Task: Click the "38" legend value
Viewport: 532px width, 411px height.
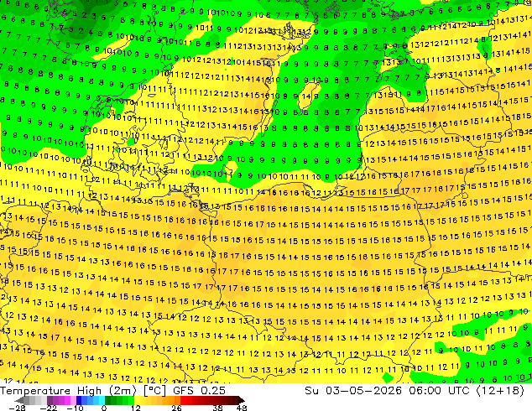Action: [217, 408]
